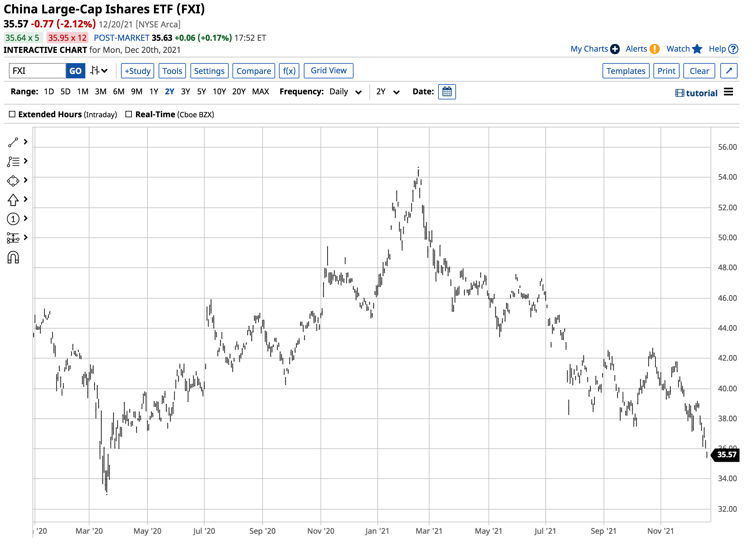Screen dimensions: 756x543
Task: Open chart Settings button
Action: pos(209,71)
